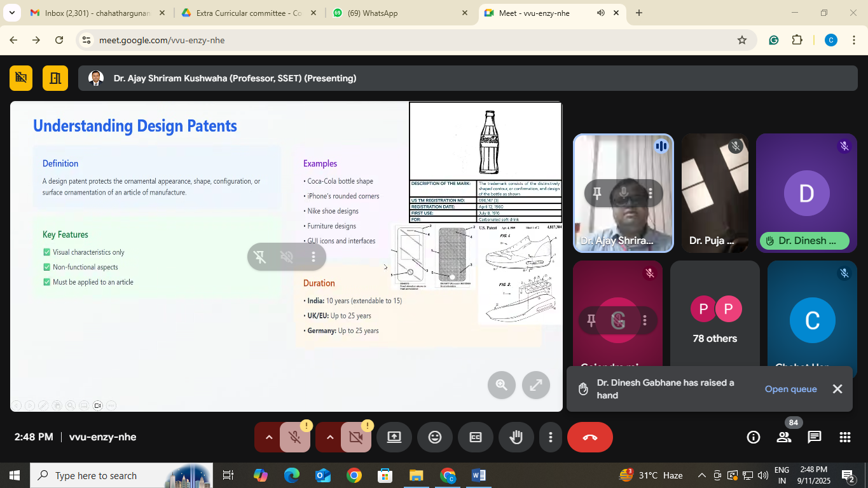
Task: Click the raise hand icon in call controls
Action: (x=516, y=437)
